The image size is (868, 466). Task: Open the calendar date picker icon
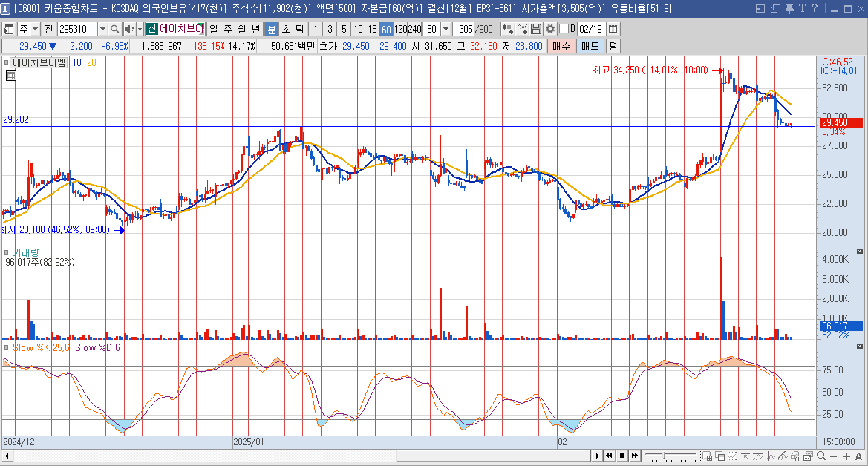point(613,29)
